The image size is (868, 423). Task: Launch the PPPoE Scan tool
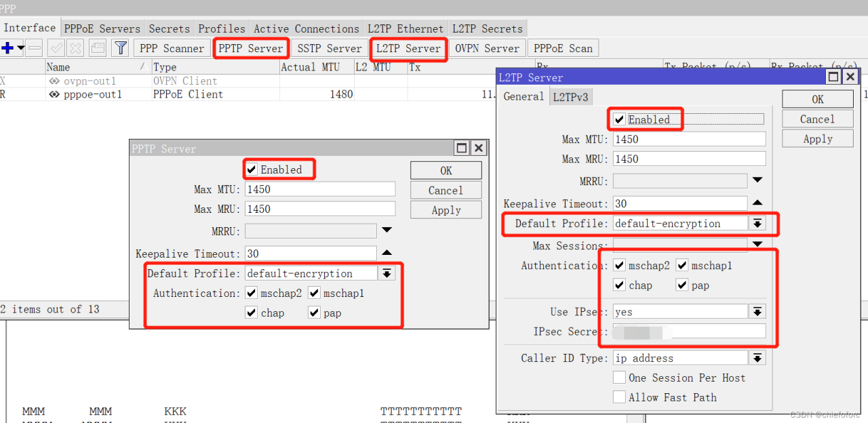tap(563, 48)
